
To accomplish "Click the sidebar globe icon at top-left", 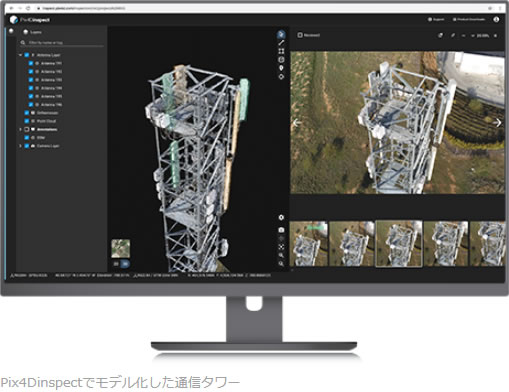I will pos(11,31).
